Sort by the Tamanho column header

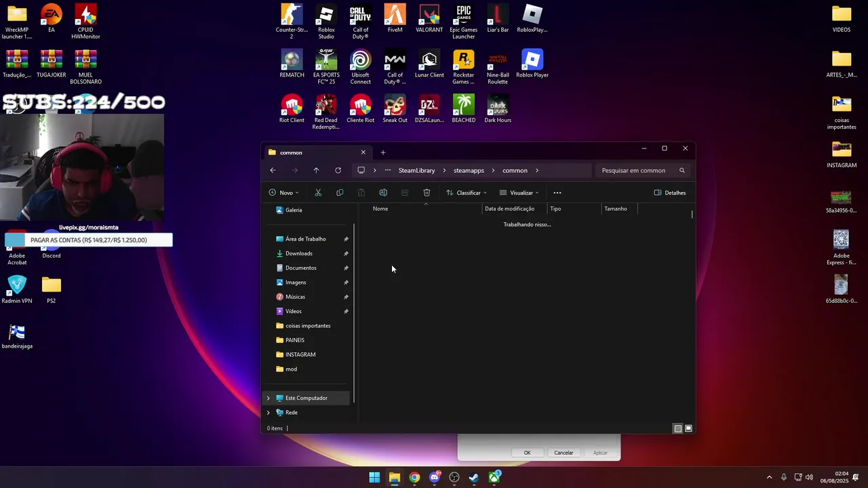[620, 209]
